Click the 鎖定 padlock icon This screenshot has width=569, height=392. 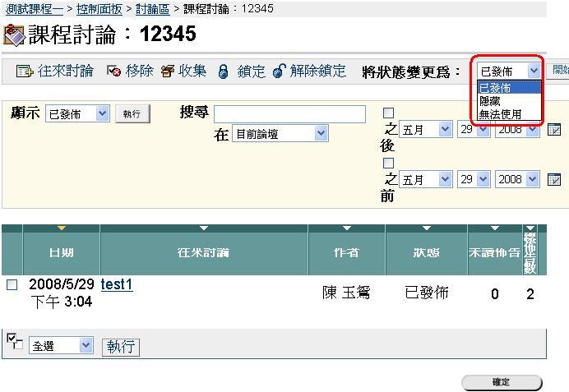pyautogui.click(x=223, y=71)
